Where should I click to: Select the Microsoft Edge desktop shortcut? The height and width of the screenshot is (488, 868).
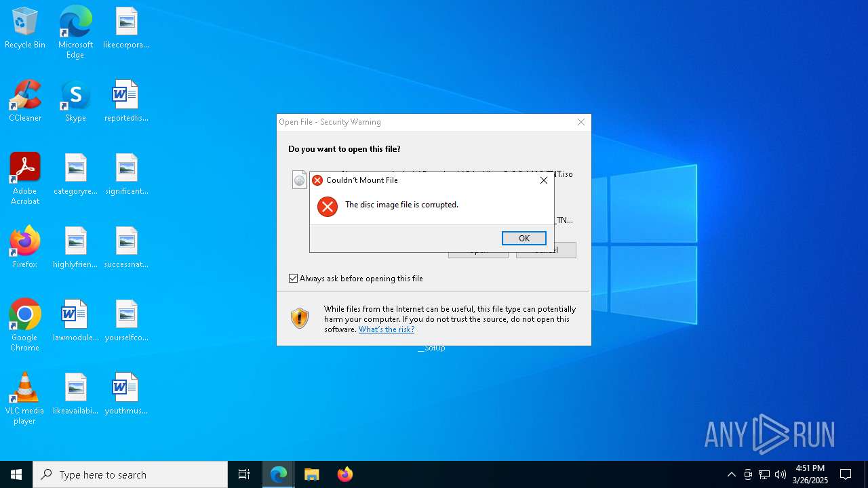75,33
